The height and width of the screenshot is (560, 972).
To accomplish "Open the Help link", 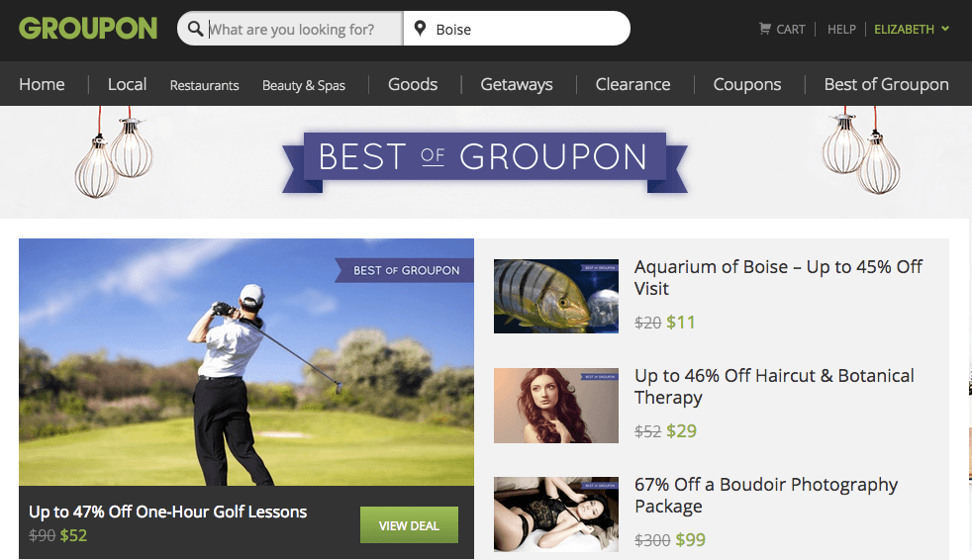I will click(841, 29).
